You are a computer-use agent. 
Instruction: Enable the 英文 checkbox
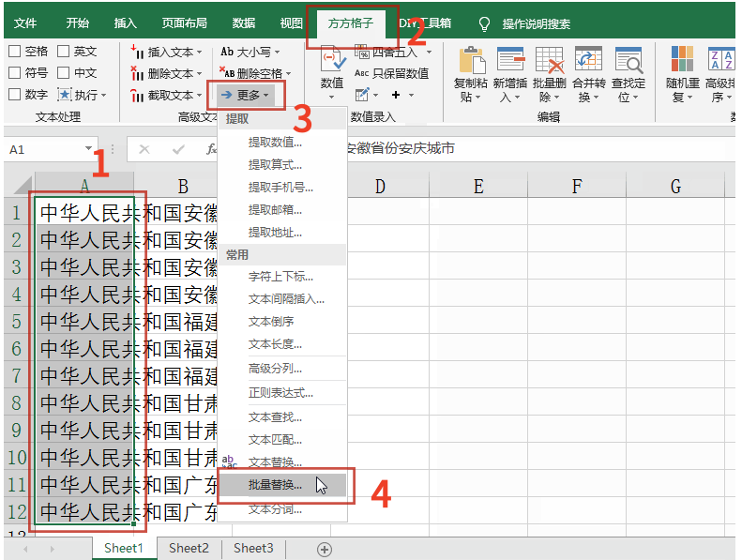pyautogui.click(x=64, y=52)
